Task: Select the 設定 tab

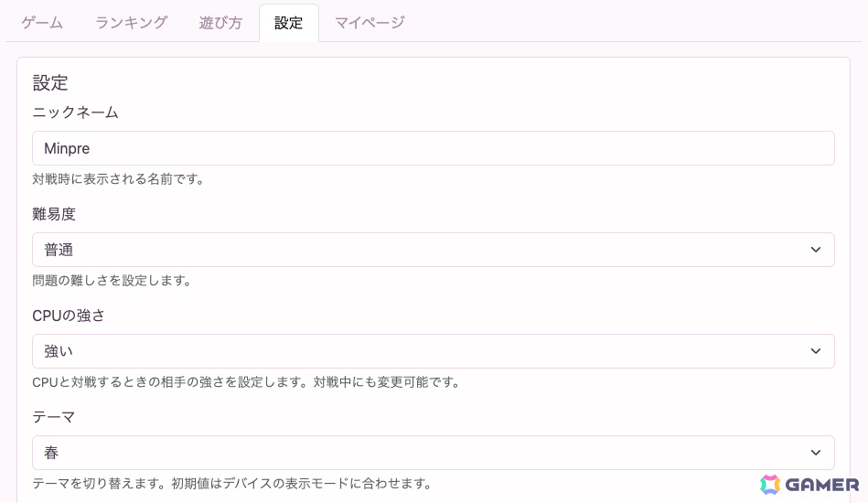Action: (289, 23)
